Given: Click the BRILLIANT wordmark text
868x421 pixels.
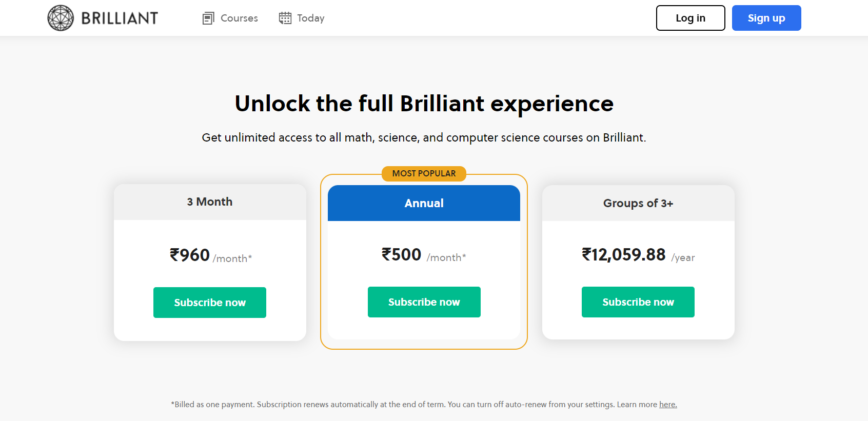Looking at the screenshot, I should (120, 18).
